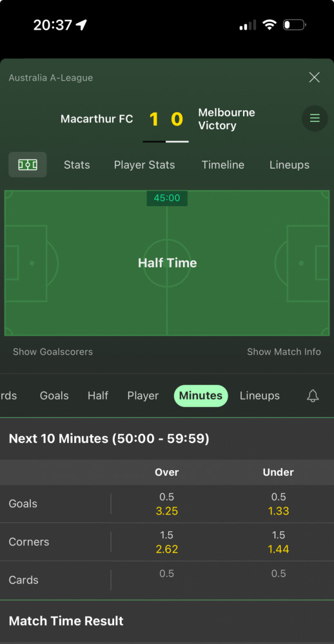Image resolution: width=334 pixels, height=644 pixels.
Task: Toggle Show Goalscorers
Action: pyautogui.click(x=53, y=352)
